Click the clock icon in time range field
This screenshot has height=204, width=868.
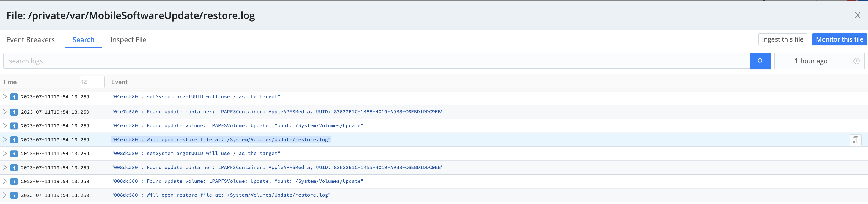coord(856,61)
